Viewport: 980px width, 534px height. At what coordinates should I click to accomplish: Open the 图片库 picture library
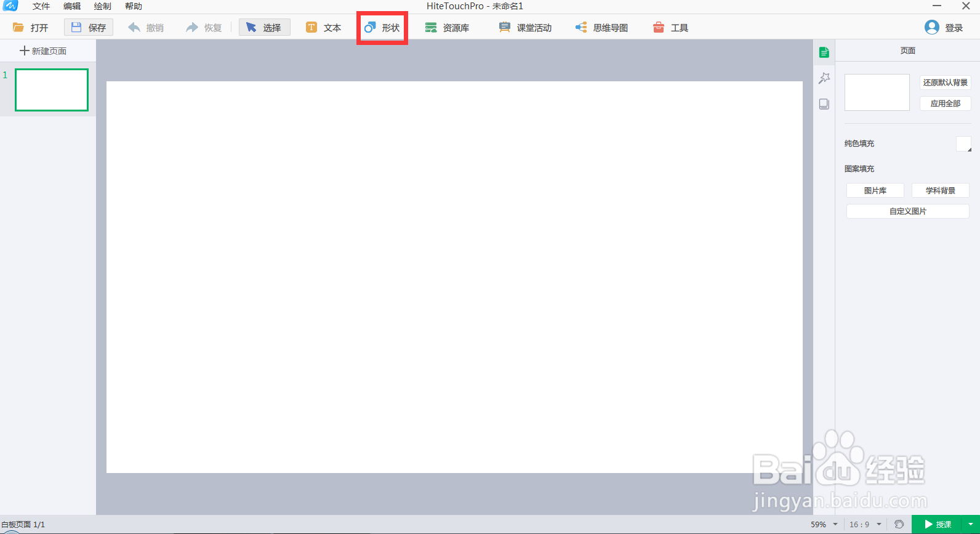[x=875, y=191]
